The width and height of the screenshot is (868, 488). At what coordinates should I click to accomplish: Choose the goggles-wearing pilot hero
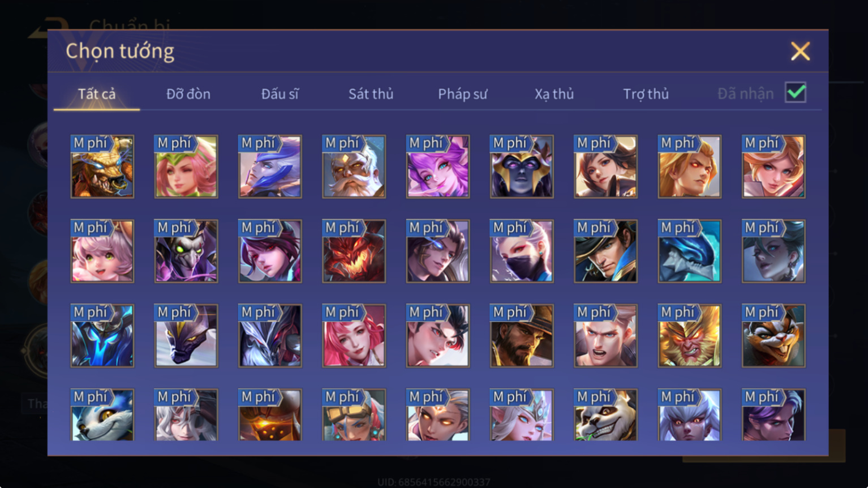coord(354,415)
